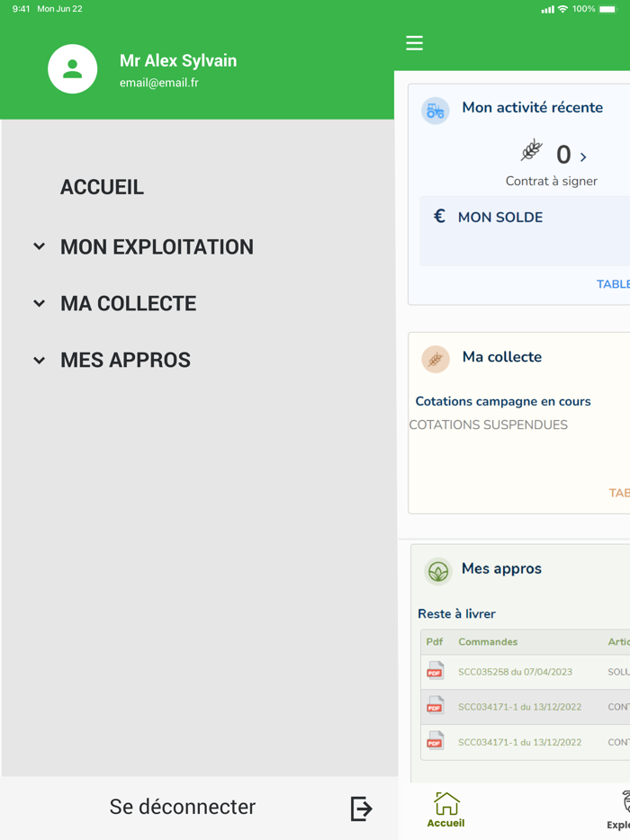Click Cotations campagne en cours heading
Viewport: 630px width, 840px height.
[x=503, y=401]
